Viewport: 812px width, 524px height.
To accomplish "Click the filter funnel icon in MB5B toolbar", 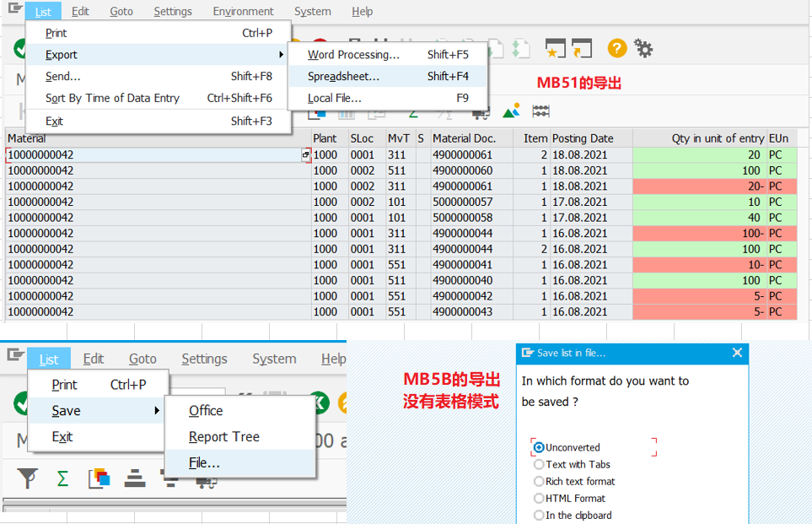I will coord(28,478).
